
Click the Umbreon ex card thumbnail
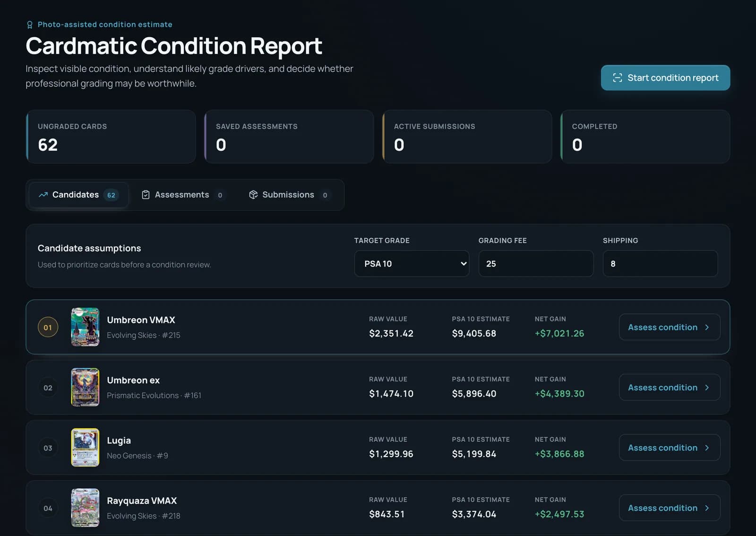point(85,388)
